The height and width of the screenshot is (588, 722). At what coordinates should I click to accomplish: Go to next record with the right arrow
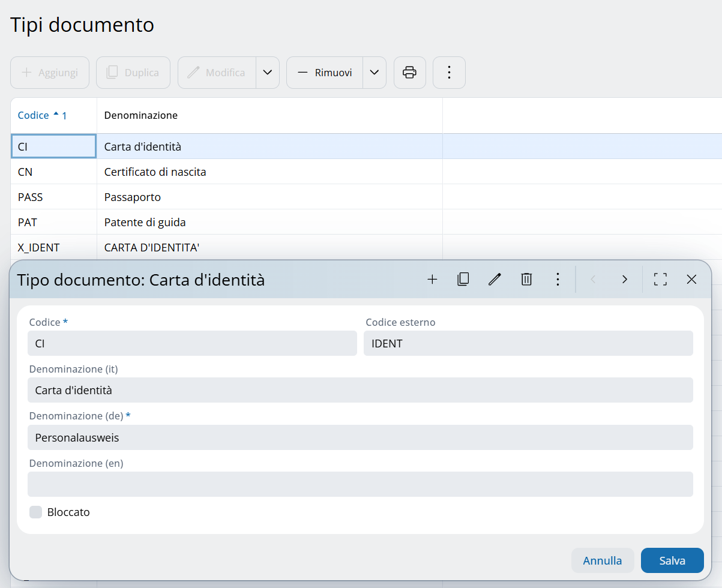(x=625, y=279)
